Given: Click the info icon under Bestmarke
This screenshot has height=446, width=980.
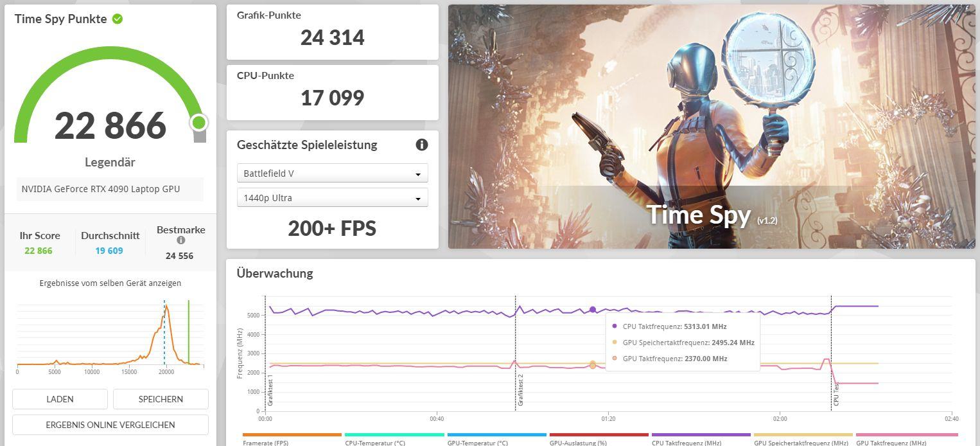Looking at the screenshot, I should (x=181, y=240).
